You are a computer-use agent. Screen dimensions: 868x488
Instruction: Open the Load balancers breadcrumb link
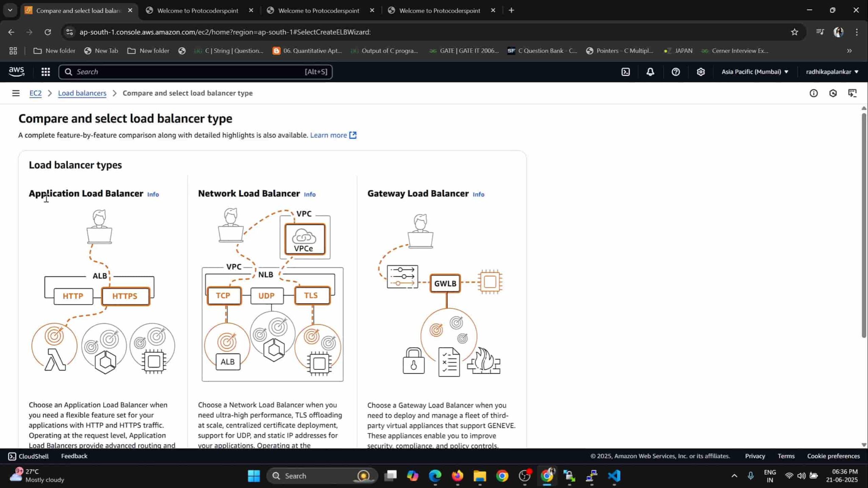[82, 93]
